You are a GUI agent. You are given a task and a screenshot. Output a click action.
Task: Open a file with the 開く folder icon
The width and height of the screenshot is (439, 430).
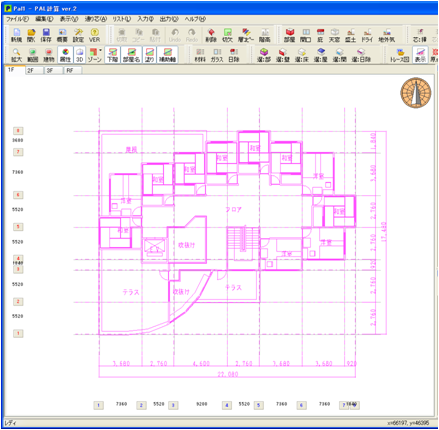click(31, 35)
